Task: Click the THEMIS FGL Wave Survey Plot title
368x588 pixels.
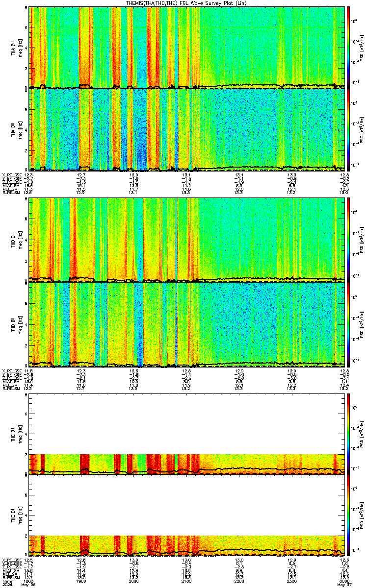Action: [187, 3]
